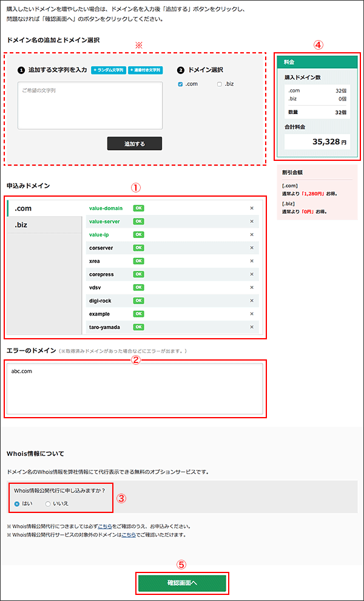Screen dimensions: 364x601
Task: Enable the .biz domain checkbox
Action: click(x=220, y=84)
